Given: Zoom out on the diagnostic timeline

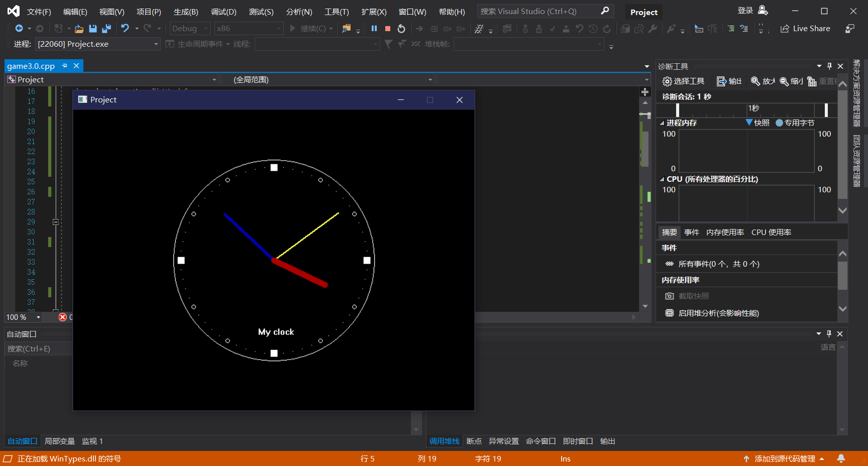Looking at the screenshot, I should 791,81.
